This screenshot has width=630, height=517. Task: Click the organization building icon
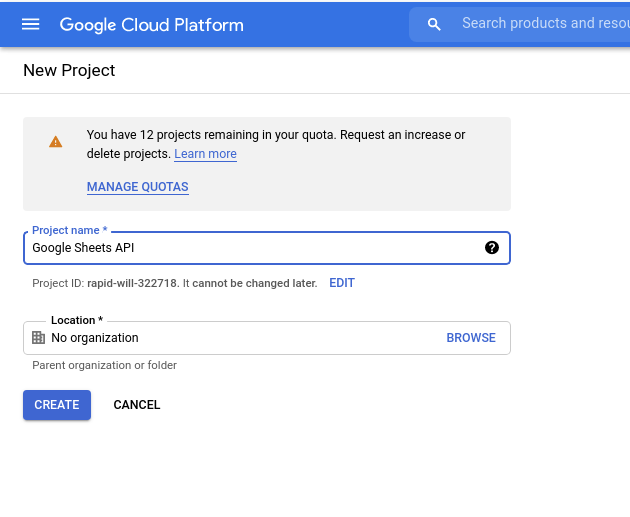(x=39, y=337)
